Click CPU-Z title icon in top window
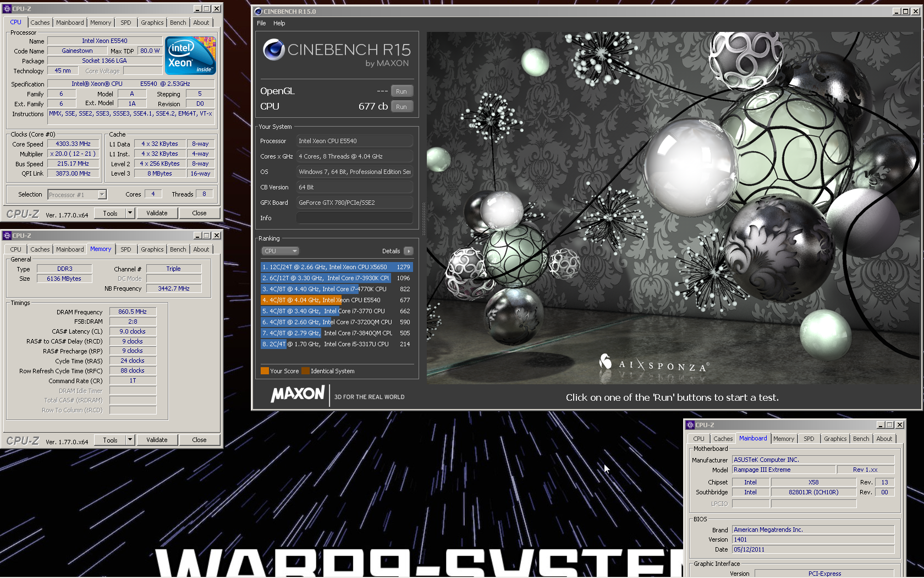 (x=7, y=9)
